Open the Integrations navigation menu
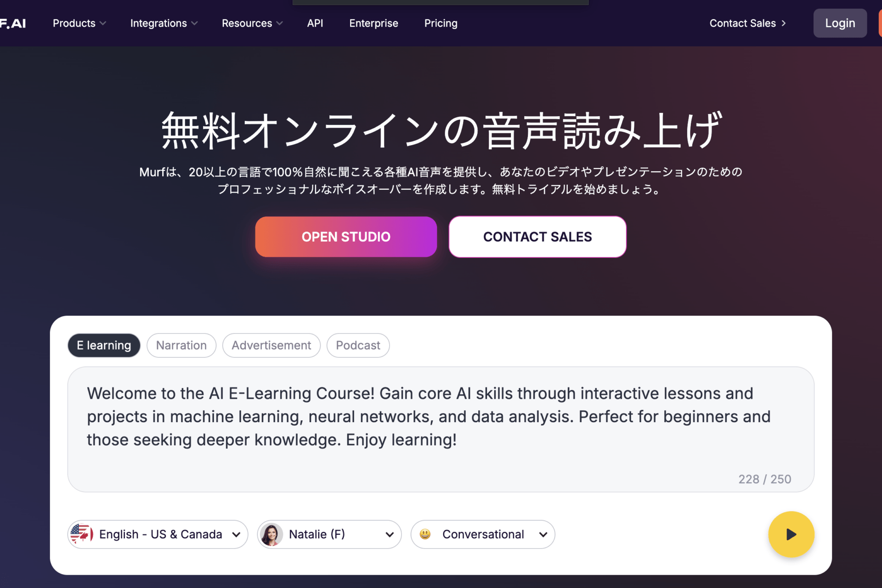Image resolution: width=882 pixels, height=588 pixels. tap(164, 23)
